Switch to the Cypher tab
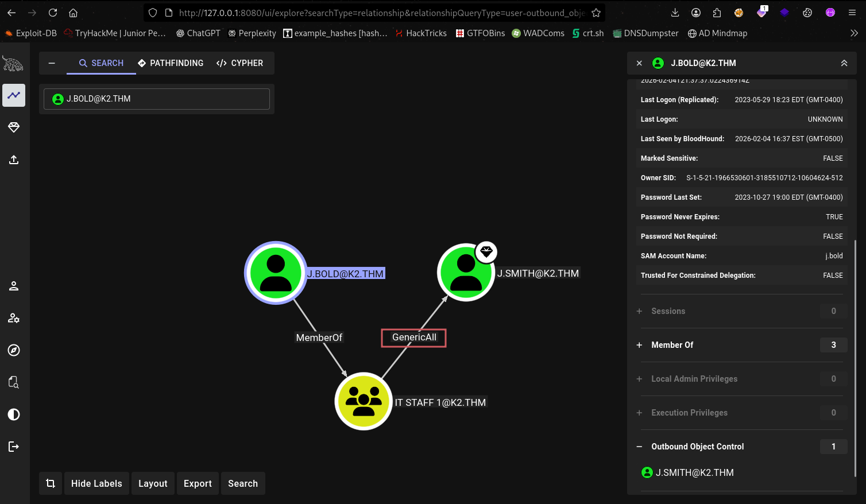The width and height of the screenshot is (866, 504). click(240, 63)
